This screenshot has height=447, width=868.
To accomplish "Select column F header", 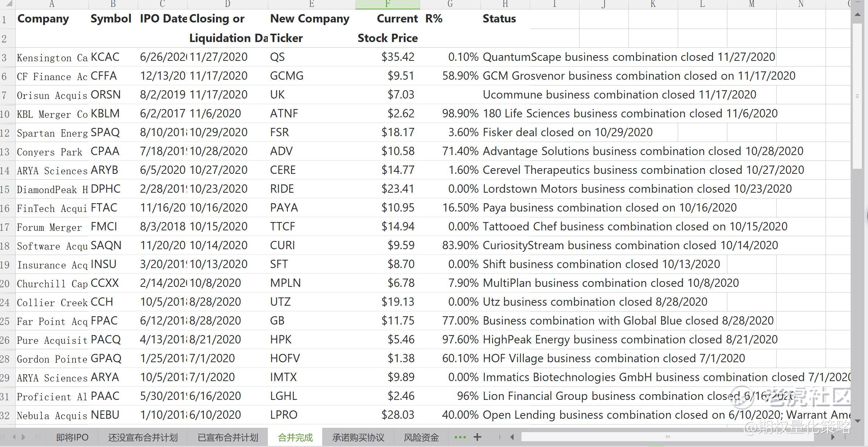I will coord(387,4).
